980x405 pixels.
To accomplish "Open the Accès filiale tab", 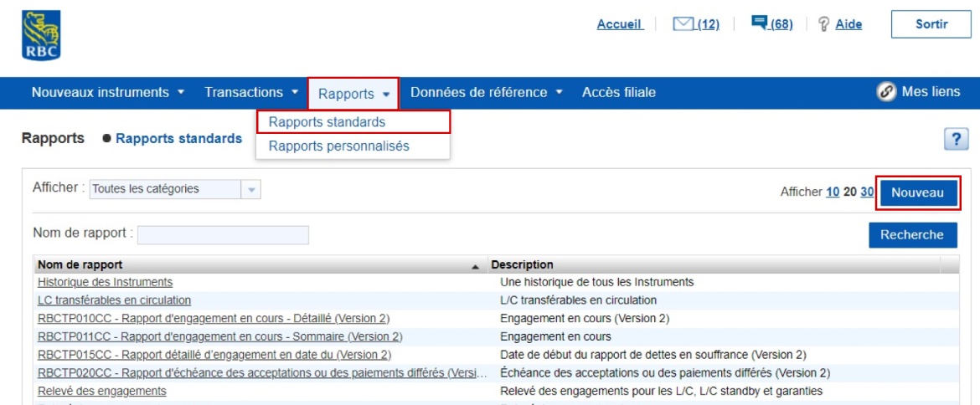I will pyautogui.click(x=618, y=92).
